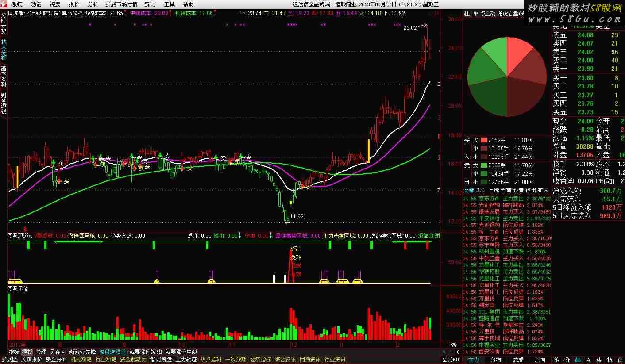
Task: Select 细 tab at bottom right
Action: pos(578,360)
